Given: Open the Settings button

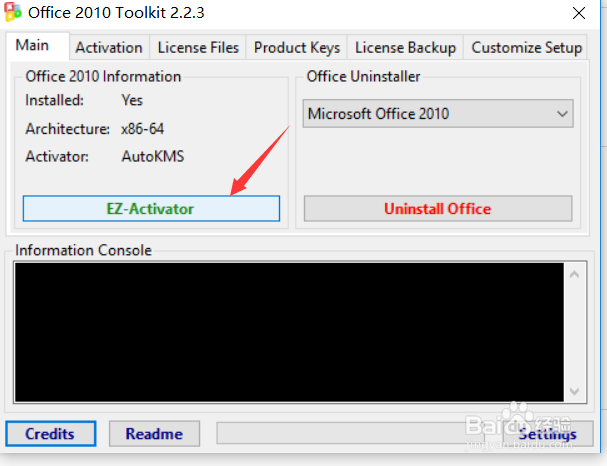Looking at the screenshot, I should (547, 434).
